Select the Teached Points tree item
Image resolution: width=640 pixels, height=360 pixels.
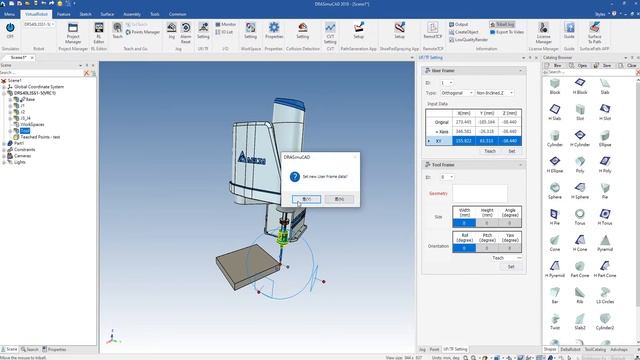point(40,137)
